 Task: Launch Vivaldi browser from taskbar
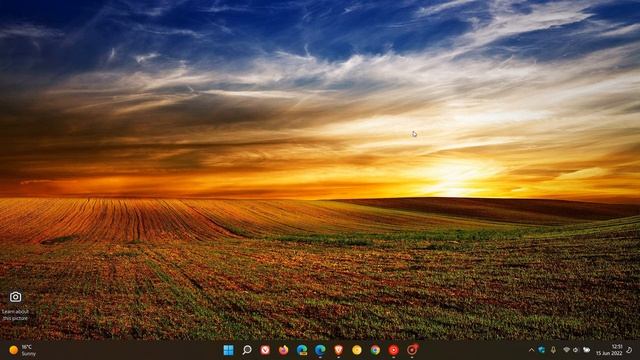pyautogui.click(x=265, y=350)
